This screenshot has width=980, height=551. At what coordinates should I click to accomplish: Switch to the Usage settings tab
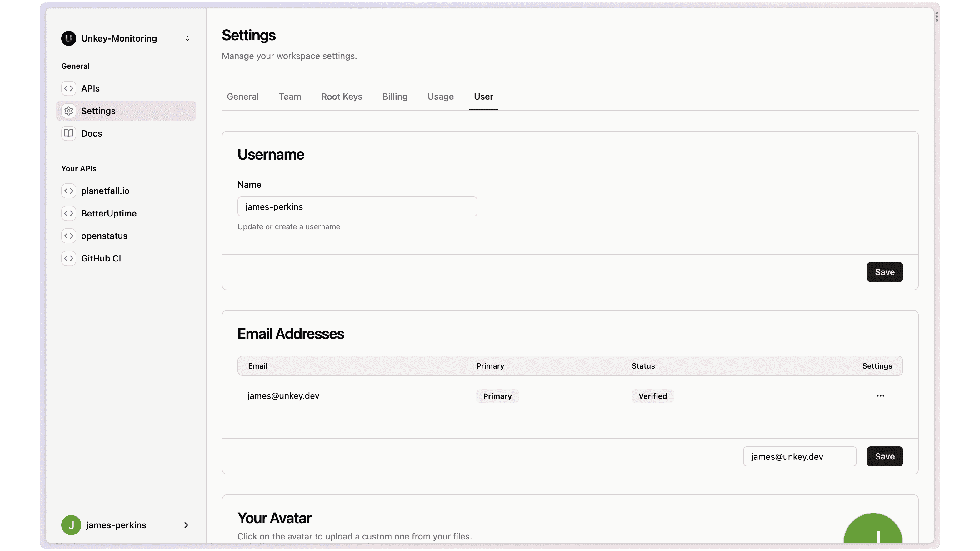[440, 96]
